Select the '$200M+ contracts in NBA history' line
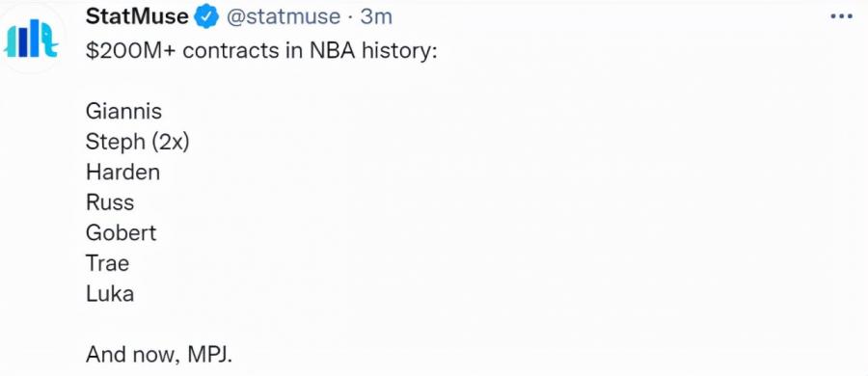868x376 pixels. pyautogui.click(x=261, y=51)
